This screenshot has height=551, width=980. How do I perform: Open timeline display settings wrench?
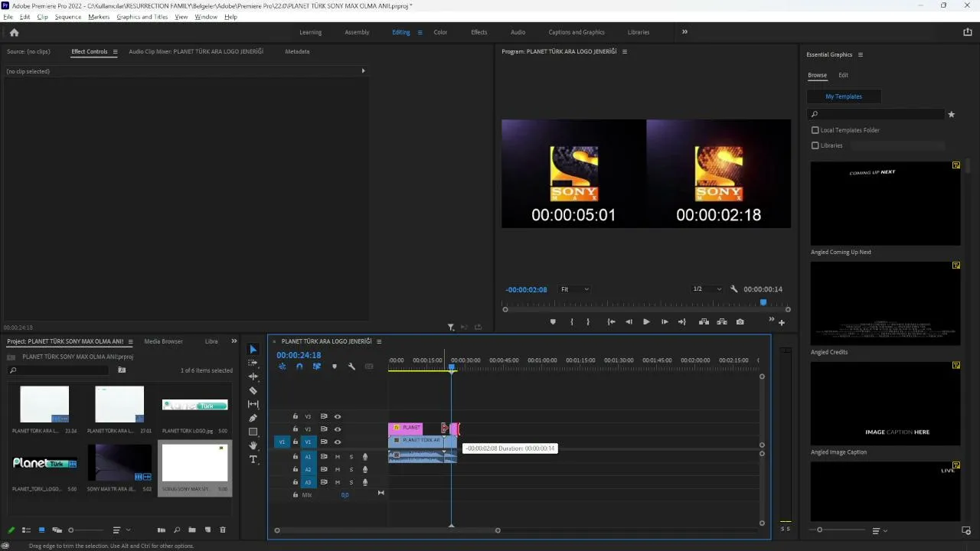(x=351, y=367)
